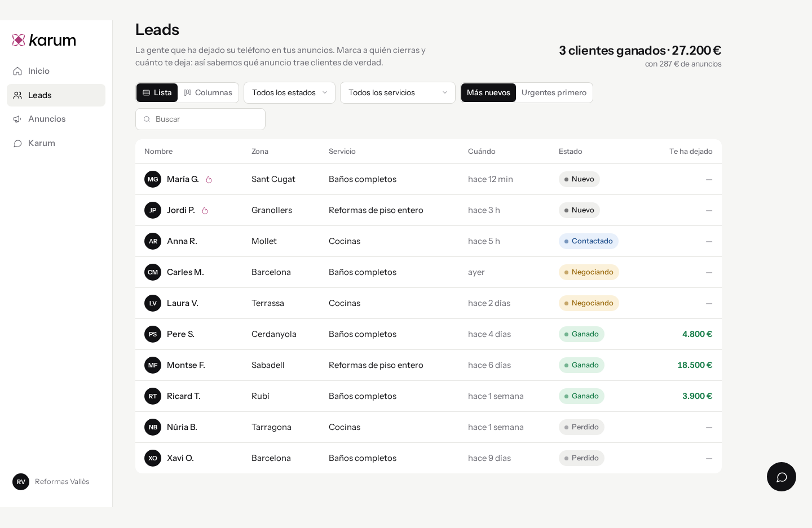The height and width of the screenshot is (528, 812).
Task: Click the Inicio home icon
Action: click(x=18, y=71)
